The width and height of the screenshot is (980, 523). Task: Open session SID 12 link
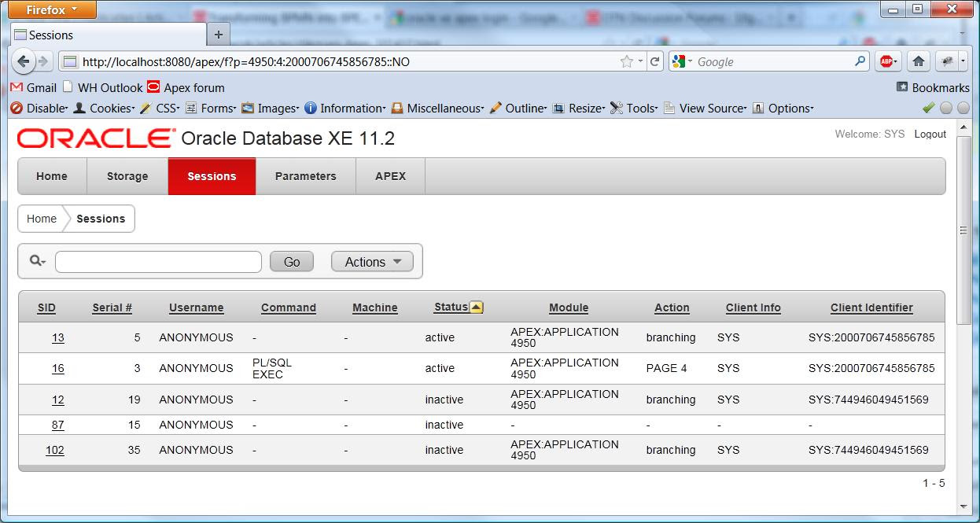pos(58,400)
